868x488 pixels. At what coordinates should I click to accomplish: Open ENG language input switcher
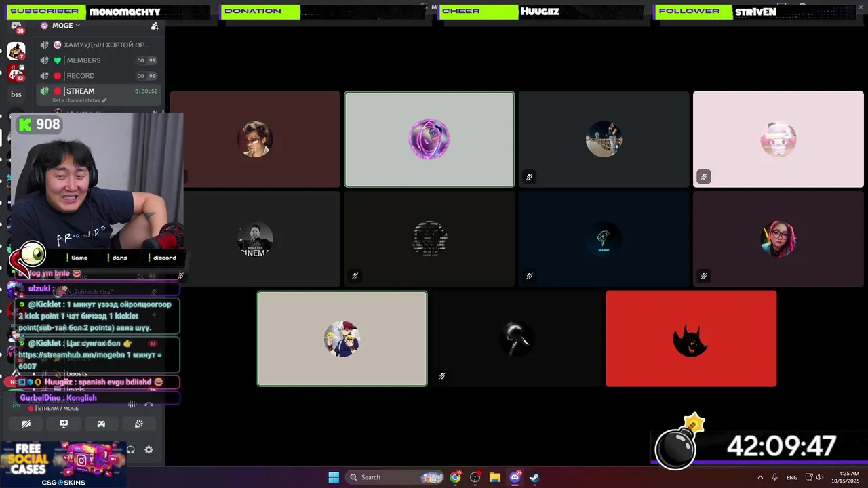(x=792, y=478)
